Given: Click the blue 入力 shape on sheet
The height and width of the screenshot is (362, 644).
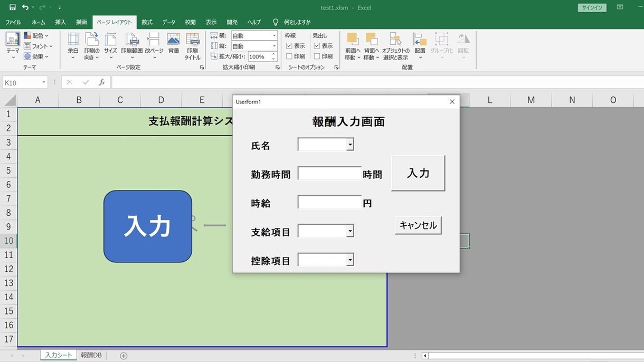Looking at the screenshot, I should tap(148, 226).
